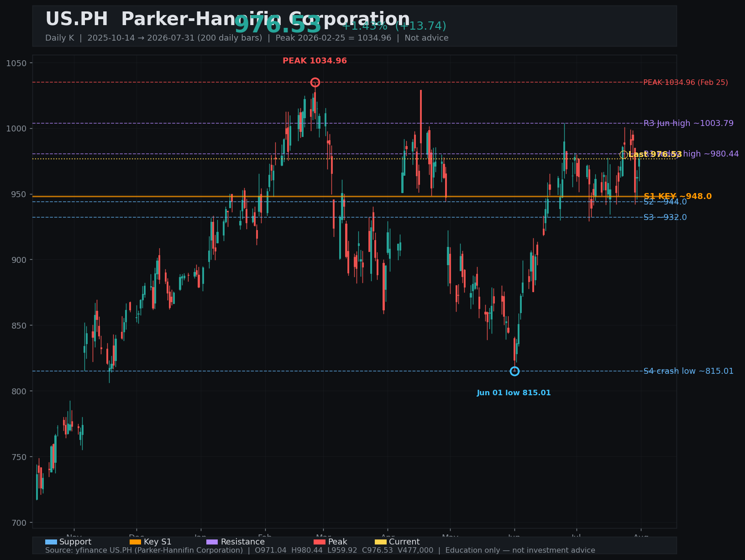Click the blue Jun 01 low circle marker
This screenshot has width=745, height=560.
[514, 371]
